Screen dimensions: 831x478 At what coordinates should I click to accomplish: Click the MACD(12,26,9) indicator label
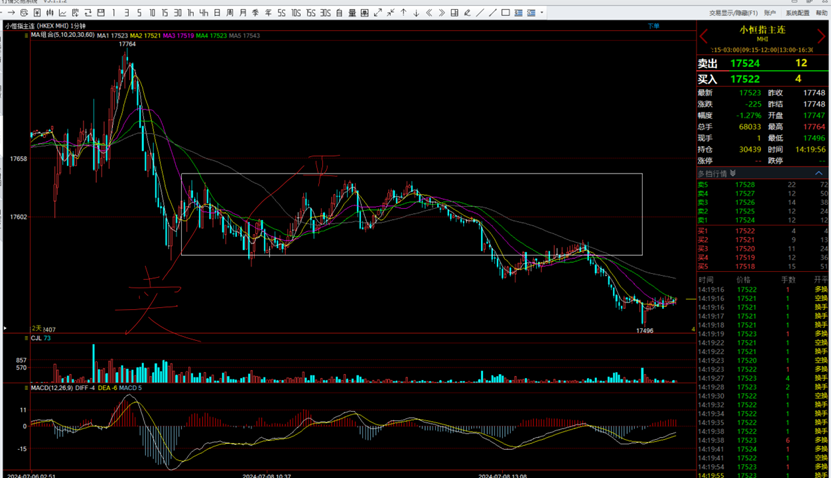(51, 388)
